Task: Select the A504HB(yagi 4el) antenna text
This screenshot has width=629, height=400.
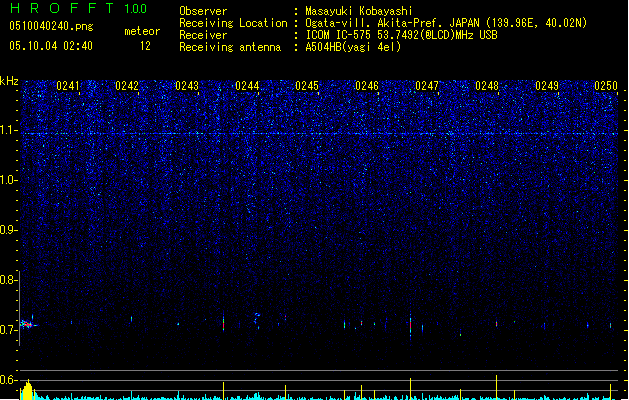Action: point(353,47)
